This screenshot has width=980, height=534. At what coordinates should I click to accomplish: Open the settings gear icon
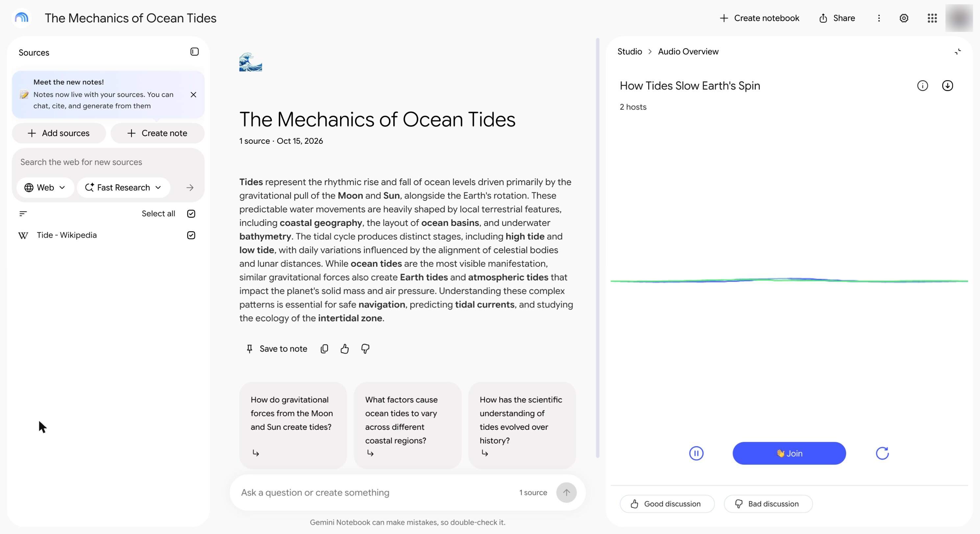pos(904,18)
